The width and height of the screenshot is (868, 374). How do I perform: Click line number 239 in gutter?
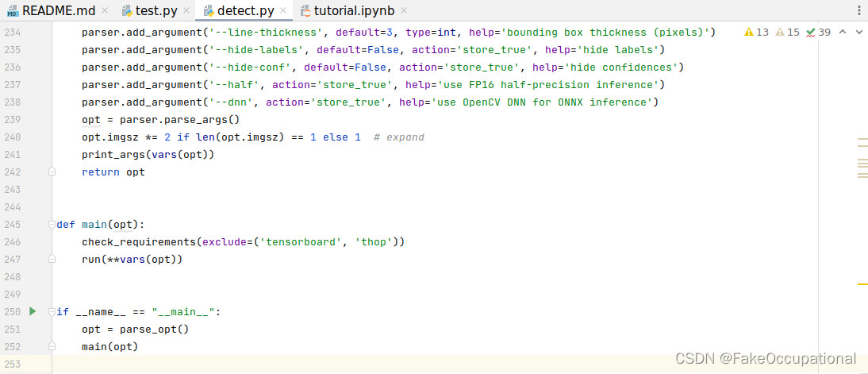pos(12,120)
